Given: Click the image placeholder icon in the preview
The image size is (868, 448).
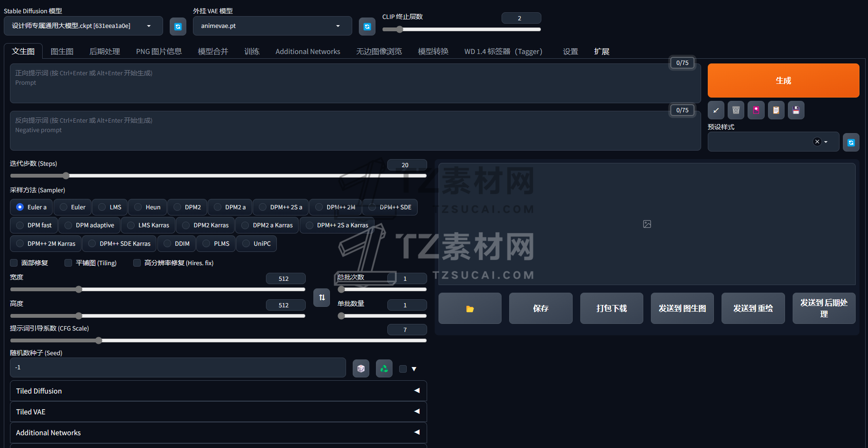Looking at the screenshot, I should coord(647,224).
